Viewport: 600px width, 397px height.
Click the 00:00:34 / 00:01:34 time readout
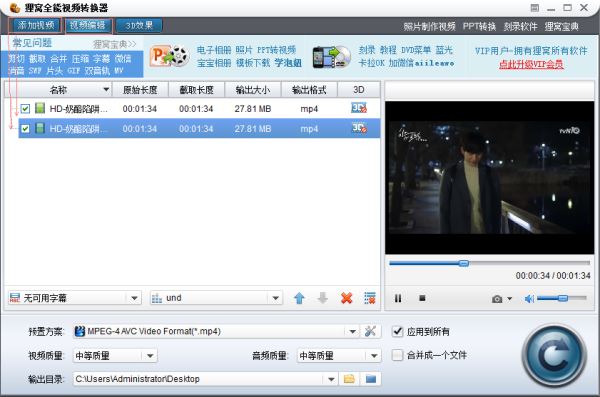tap(553, 276)
